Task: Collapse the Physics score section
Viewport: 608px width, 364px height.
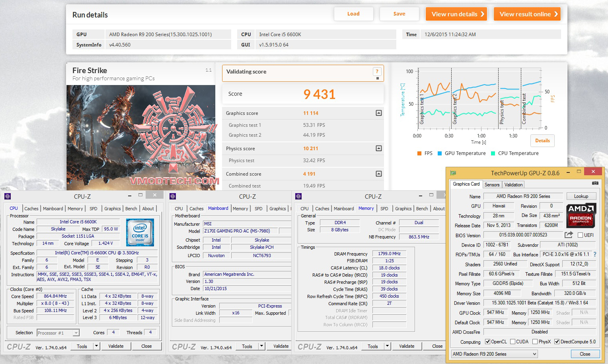Action: [379, 148]
